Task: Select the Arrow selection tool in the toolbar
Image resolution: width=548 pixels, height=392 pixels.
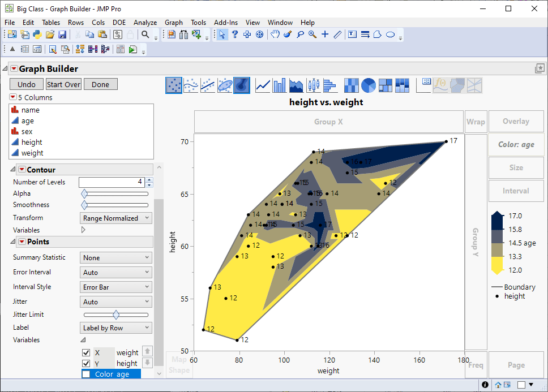Action: click(x=222, y=35)
